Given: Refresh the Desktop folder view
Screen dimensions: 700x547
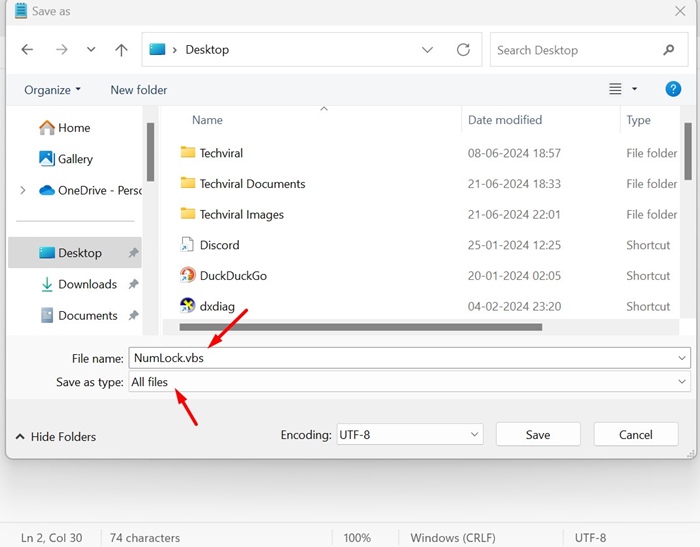Looking at the screenshot, I should point(463,50).
